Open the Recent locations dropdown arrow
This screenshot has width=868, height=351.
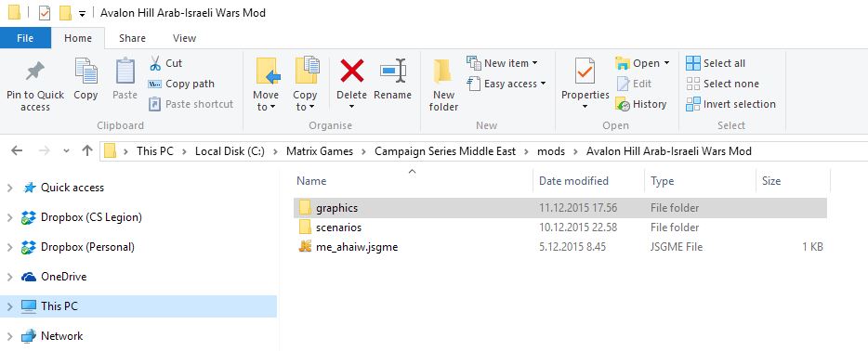[x=66, y=151]
